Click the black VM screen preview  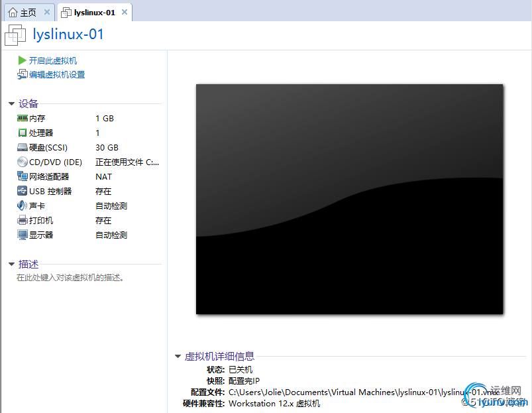[349, 199]
